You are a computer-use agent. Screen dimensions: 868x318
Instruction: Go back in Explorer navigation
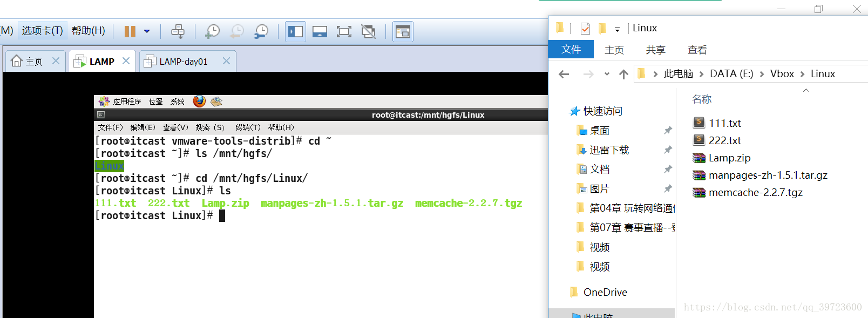564,74
